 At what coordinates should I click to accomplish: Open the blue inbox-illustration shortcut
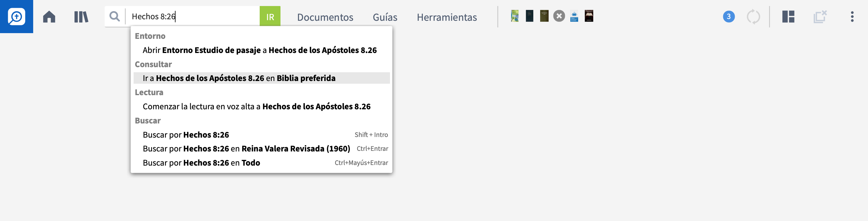click(x=574, y=16)
